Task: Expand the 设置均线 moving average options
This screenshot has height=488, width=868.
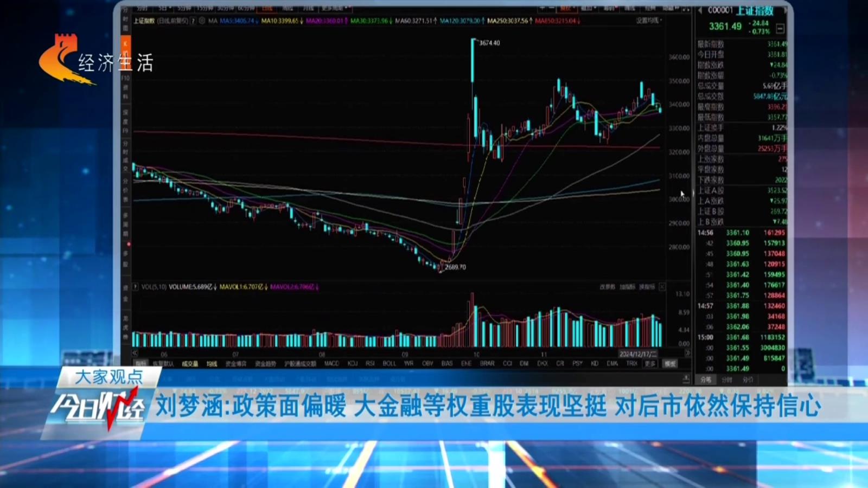Action: click(649, 20)
